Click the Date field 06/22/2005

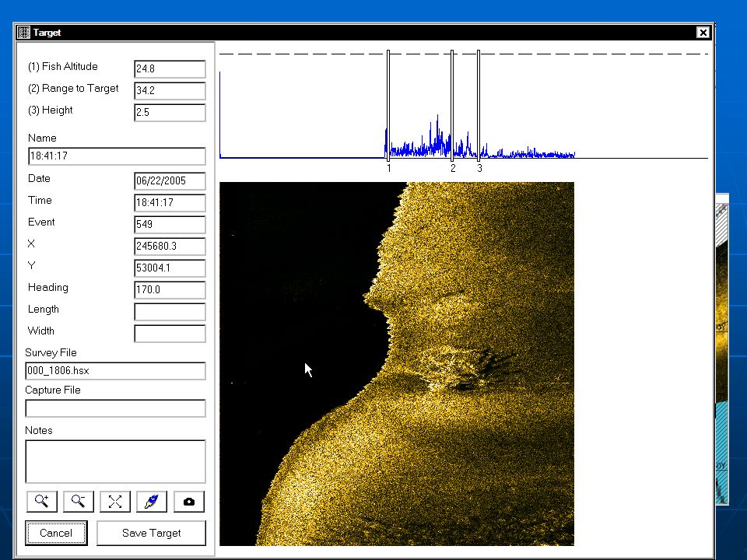coord(170,181)
